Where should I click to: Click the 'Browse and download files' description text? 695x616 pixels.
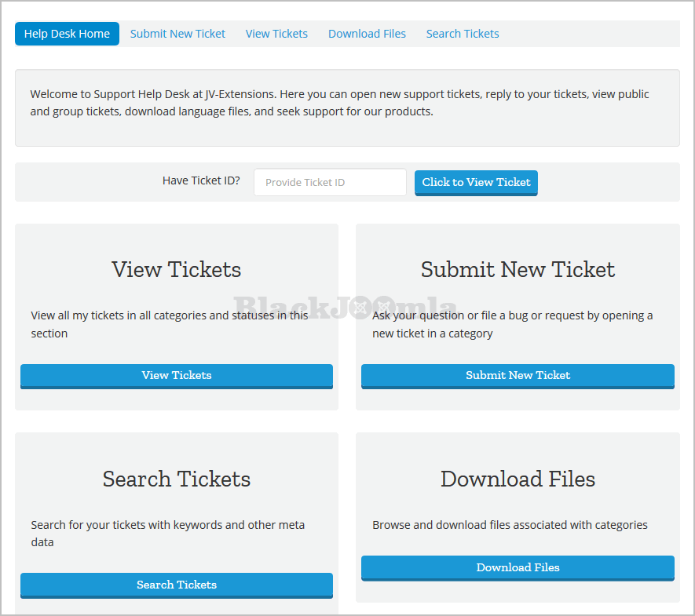pyautogui.click(x=510, y=525)
